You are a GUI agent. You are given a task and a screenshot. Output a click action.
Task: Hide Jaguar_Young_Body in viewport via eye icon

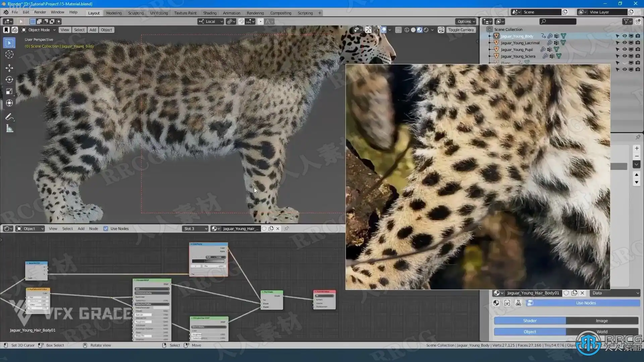624,36
